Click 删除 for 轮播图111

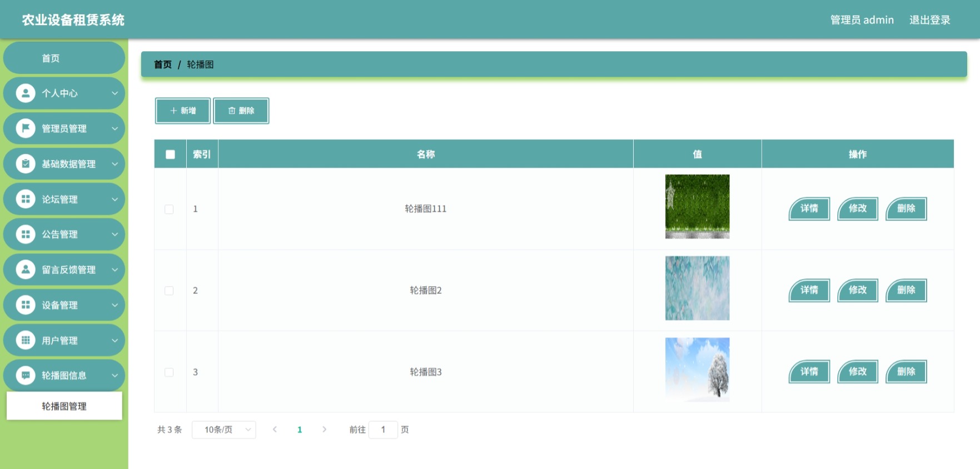[906, 208]
